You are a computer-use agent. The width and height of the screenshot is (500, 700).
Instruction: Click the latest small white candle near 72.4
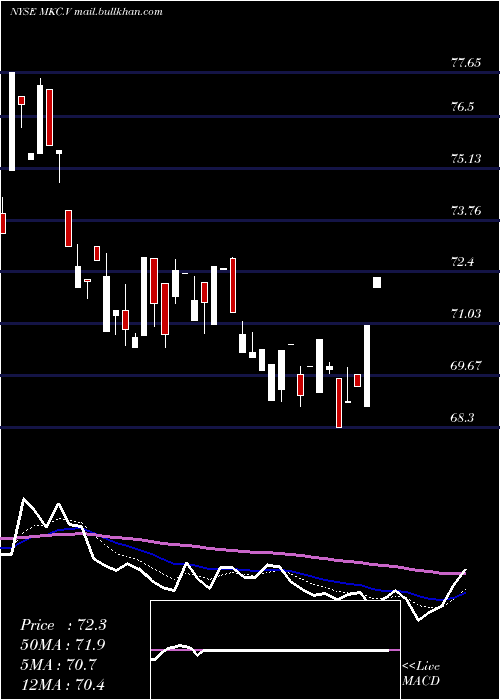click(x=377, y=282)
